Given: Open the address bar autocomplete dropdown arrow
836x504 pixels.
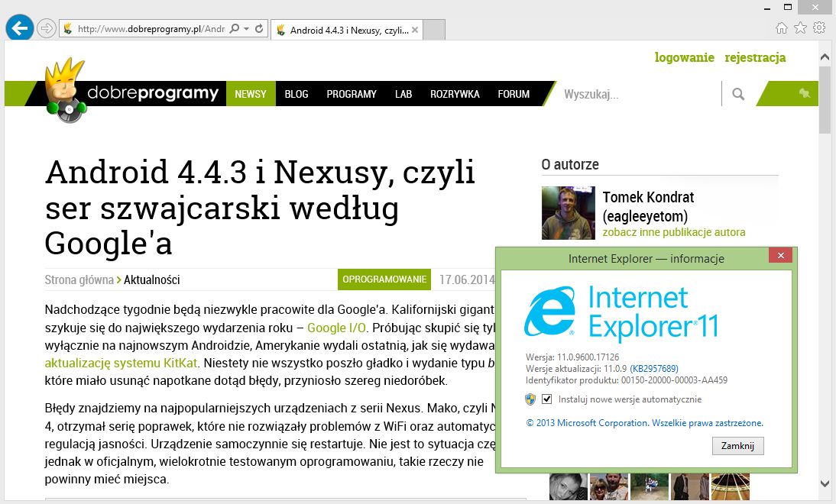Looking at the screenshot, I should pos(246,28).
